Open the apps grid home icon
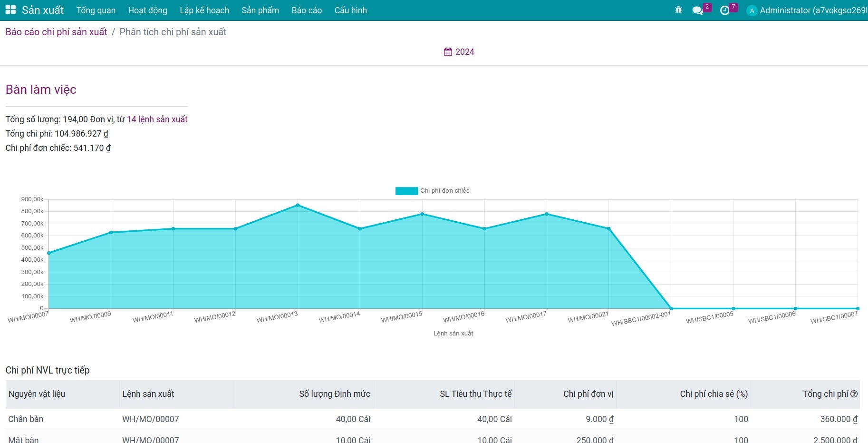 (x=10, y=10)
